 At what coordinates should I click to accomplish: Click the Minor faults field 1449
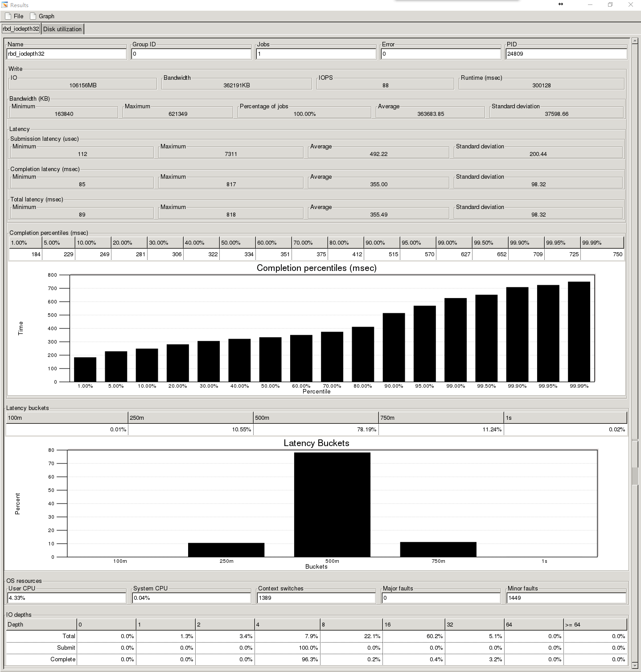point(566,598)
